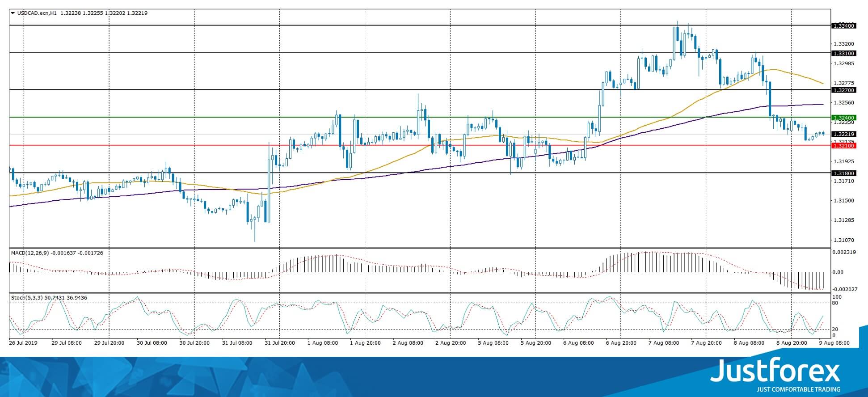The height and width of the screenshot is (397, 868).
Task: Click the 1.31500 price axis value
Action: (843, 201)
